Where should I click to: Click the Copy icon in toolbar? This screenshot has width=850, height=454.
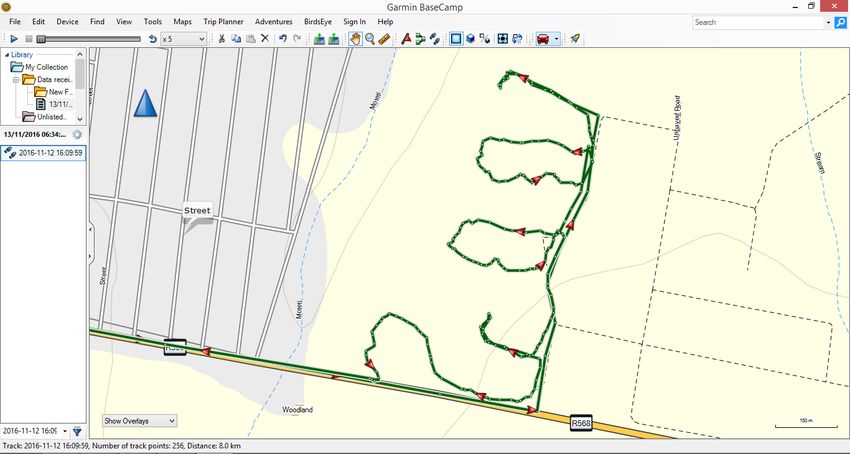(x=236, y=39)
